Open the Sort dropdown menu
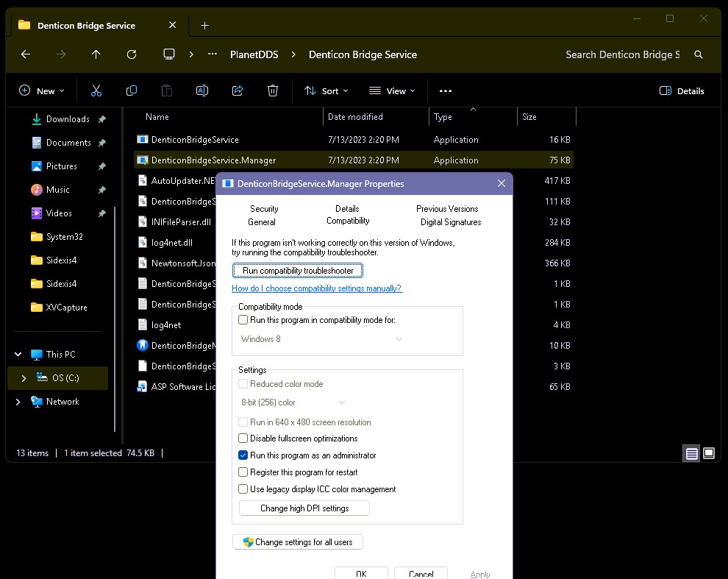Screen dimensions: 728x579 [326, 91]
